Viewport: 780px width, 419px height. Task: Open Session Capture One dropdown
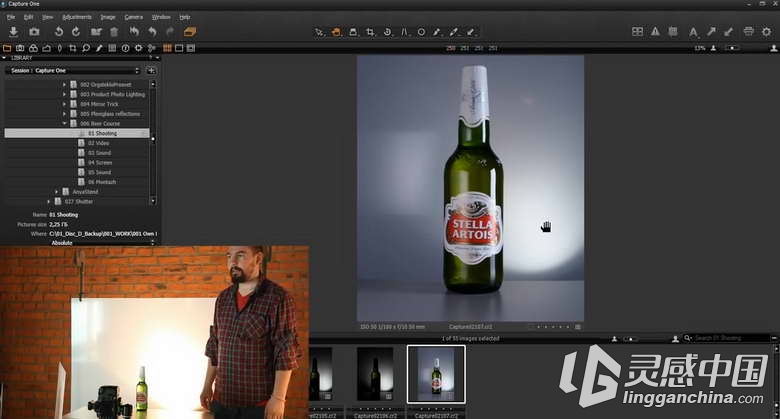coord(74,71)
